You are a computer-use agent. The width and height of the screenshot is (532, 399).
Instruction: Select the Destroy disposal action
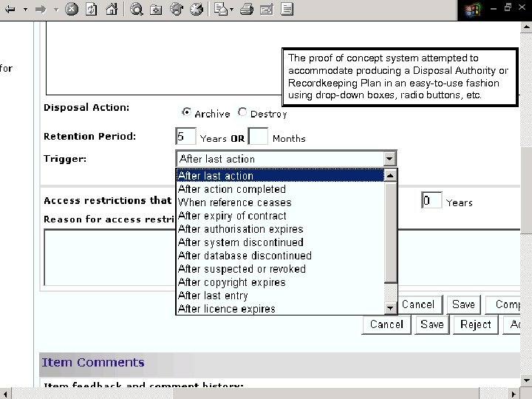point(242,112)
